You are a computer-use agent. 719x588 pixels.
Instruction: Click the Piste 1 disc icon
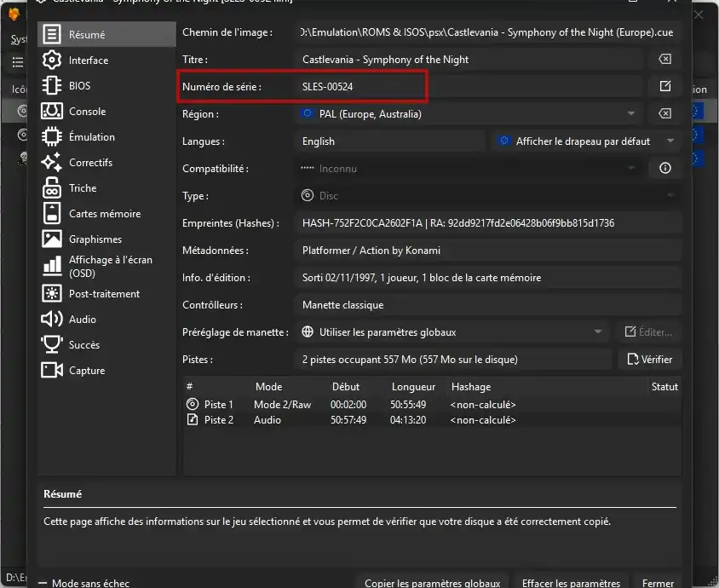coord(193,404)
